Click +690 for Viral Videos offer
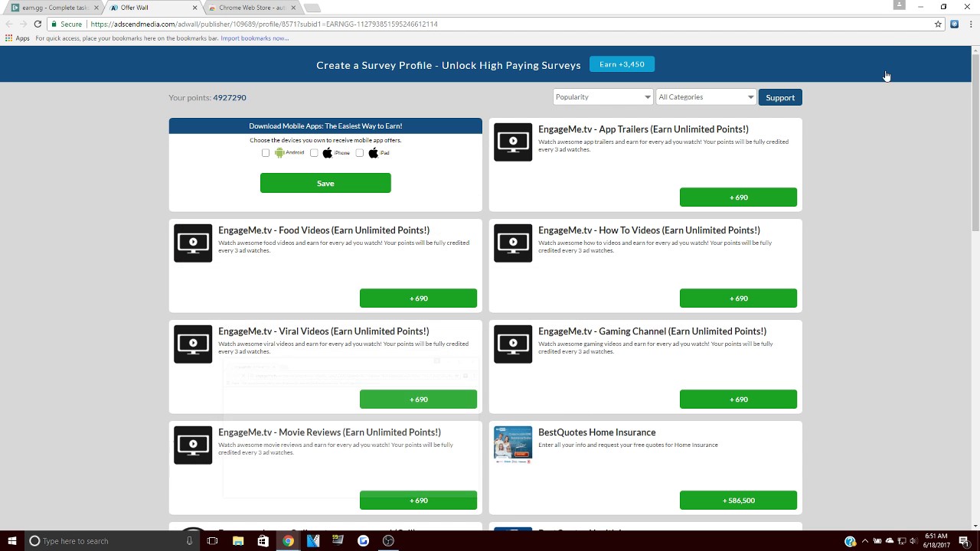This screenshot has width=980, height=551. coord(418,399)
